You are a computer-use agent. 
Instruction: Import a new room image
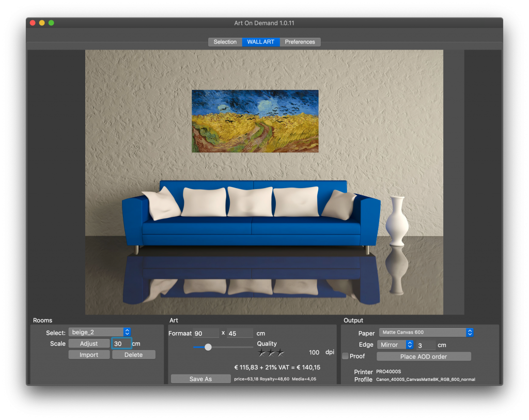[89, 355]
